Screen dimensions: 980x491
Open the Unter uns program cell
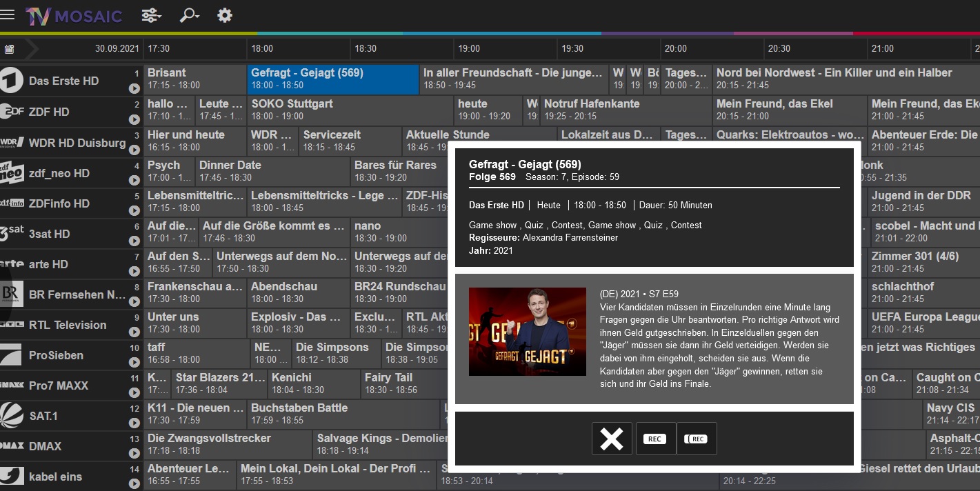coord(195,323)
